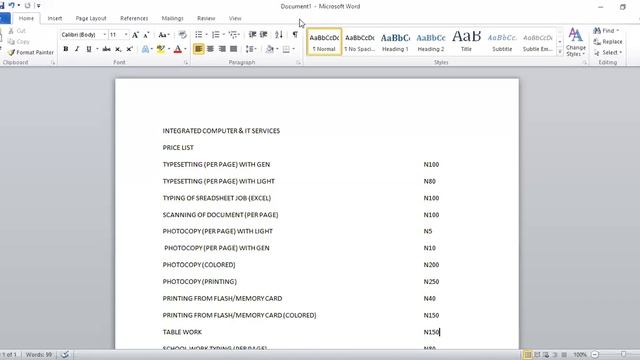Open Font dialog launcher

tap(186, 63)
